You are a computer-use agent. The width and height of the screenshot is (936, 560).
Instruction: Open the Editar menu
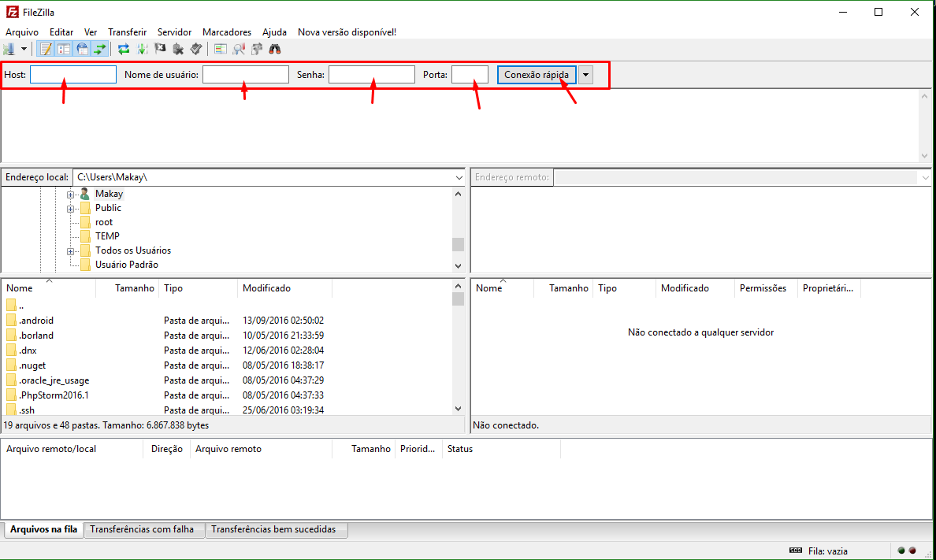pyautogui.click(x=61, y=32)
